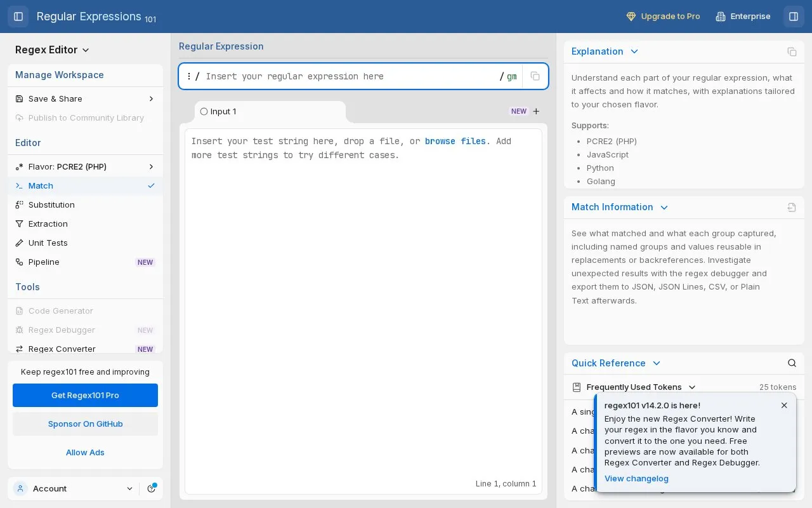Open the theme or settings icon beside Account
This screenshot has height=508, width=812.
[x=152, y=488]
